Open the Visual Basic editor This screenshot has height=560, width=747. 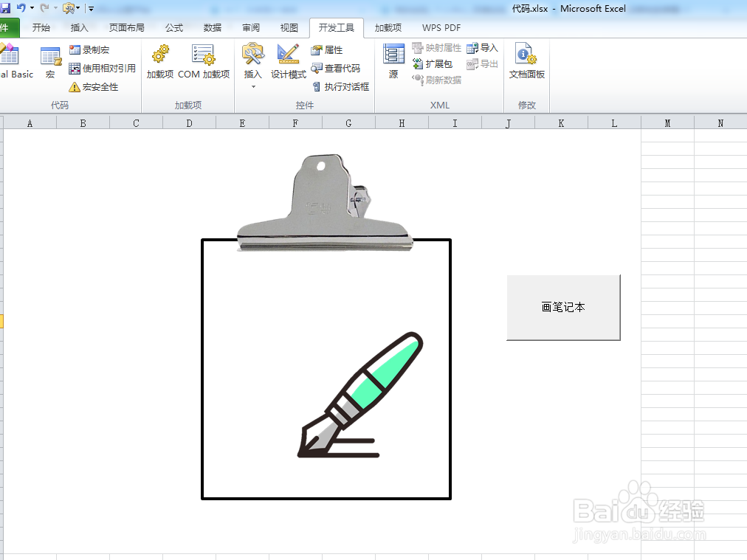click(x=11, y=63)
